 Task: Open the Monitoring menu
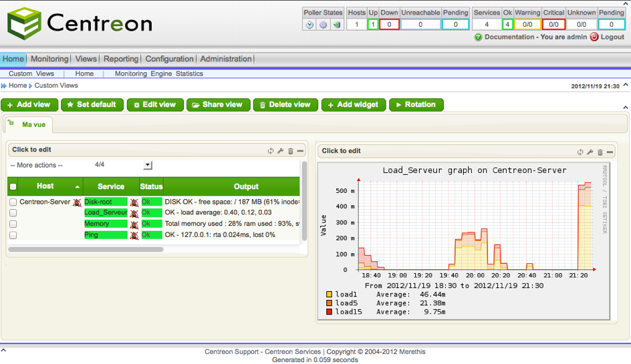point(49,59)
